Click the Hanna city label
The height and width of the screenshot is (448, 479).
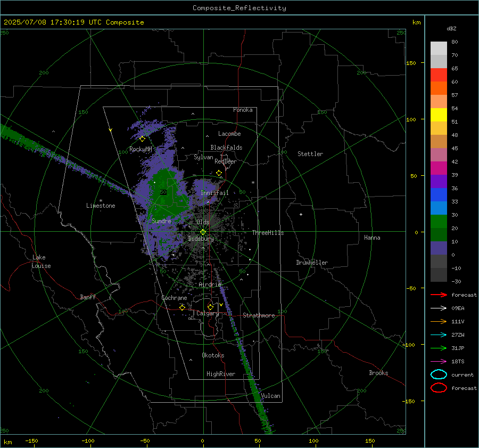[x=372, y=238]
